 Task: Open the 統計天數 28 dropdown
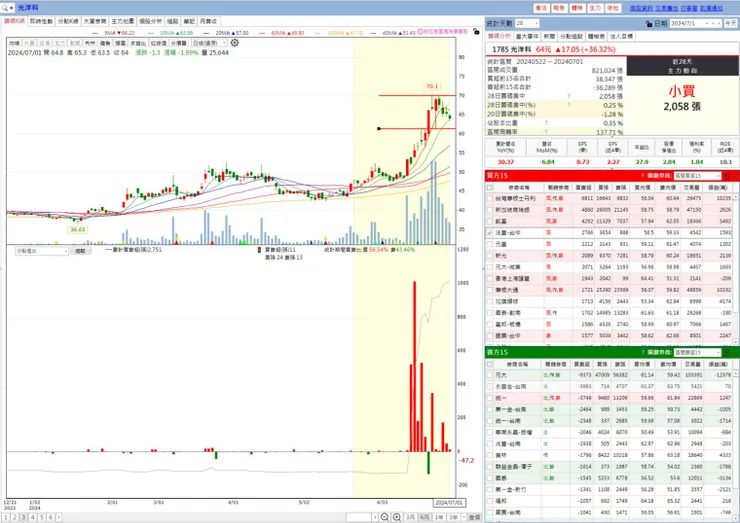[527, 23]
